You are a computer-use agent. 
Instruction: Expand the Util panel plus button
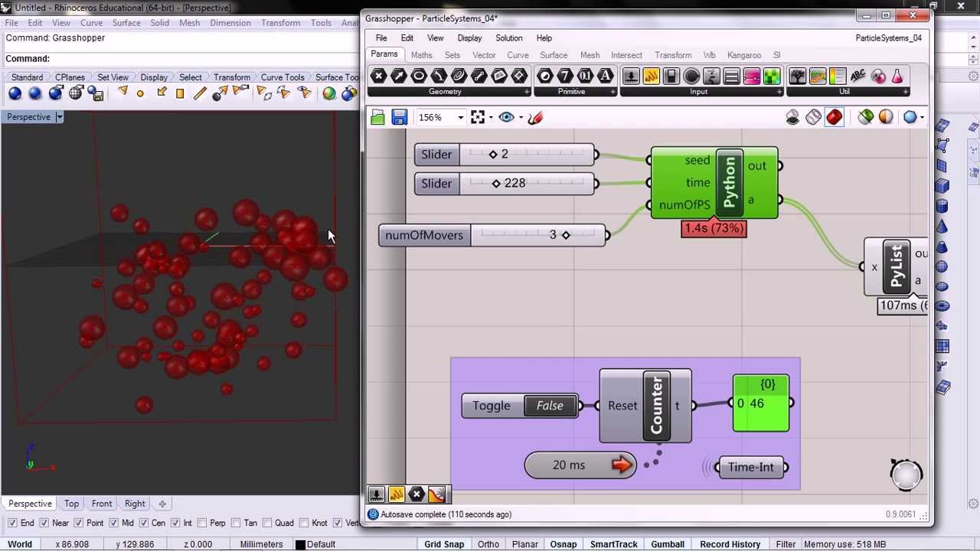pos(906,92)
